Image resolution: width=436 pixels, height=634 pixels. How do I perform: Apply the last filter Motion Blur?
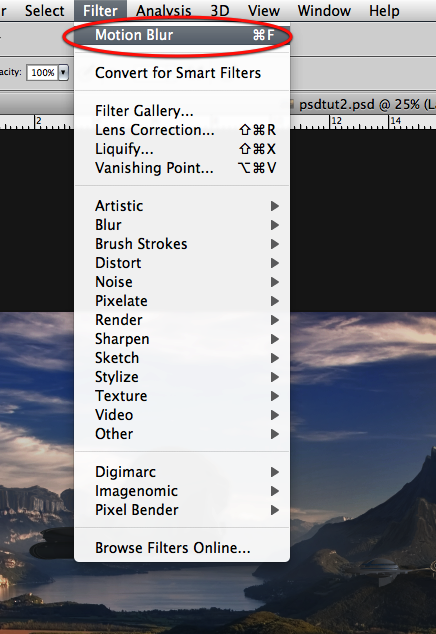click(x=182, y=35)
